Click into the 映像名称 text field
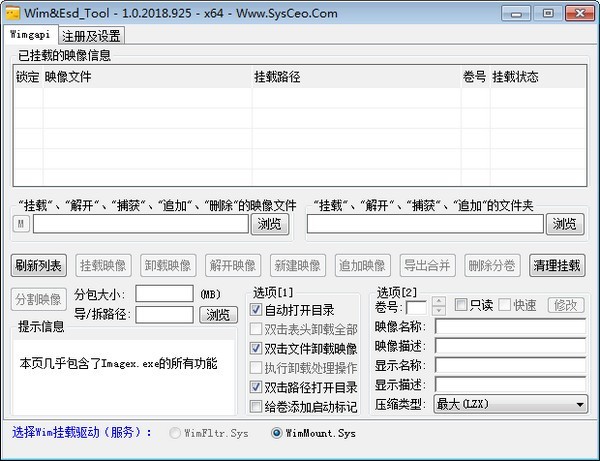Viewport: 600px width, 461px height. tap(510, 327)
